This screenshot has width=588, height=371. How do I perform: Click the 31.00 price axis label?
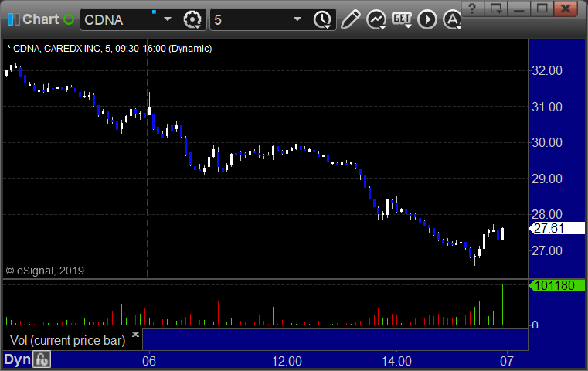pyautogui.click(x=547, y=107)
